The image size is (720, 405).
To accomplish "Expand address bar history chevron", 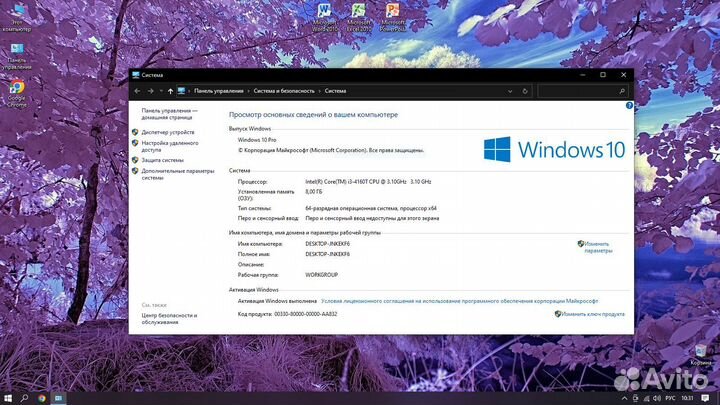I will pos(510,91).
